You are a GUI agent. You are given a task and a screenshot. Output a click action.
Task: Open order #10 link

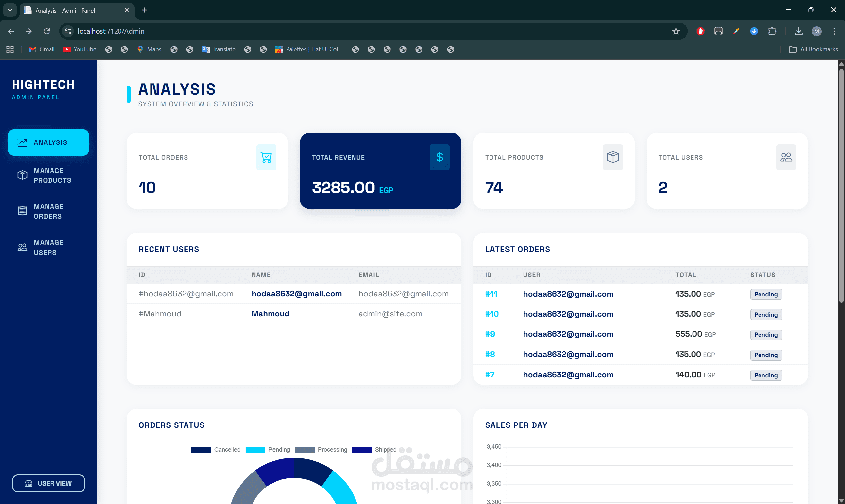(491, 314)
